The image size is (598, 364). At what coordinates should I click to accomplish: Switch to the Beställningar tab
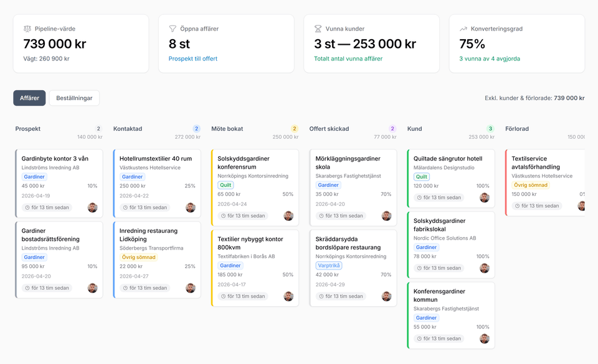coord(74,98)
